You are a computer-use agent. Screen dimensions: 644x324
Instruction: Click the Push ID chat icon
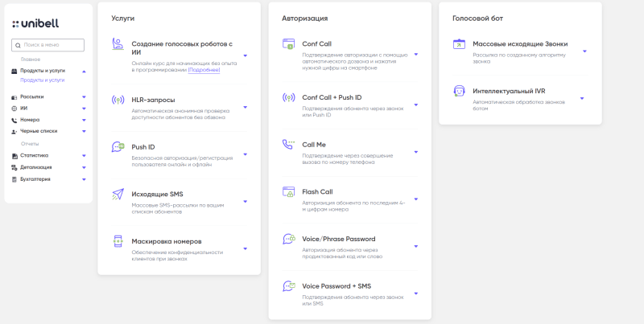[x=118, y=147]
